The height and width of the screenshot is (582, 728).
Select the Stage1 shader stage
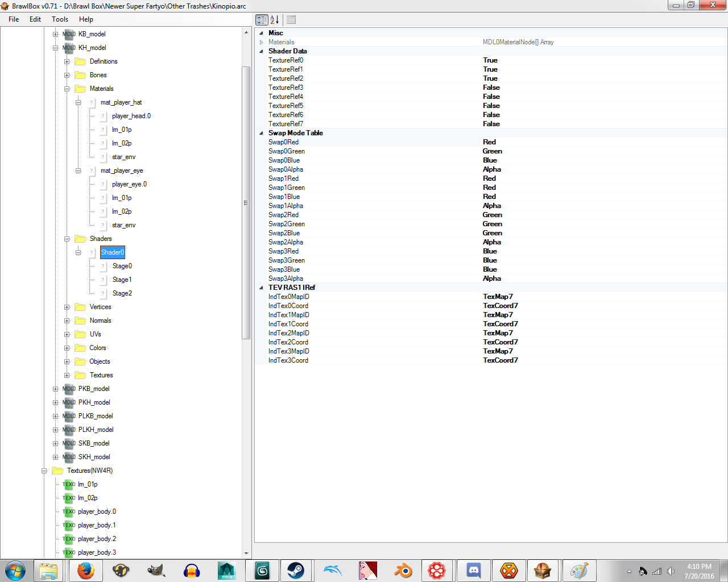tap(122, 280)
